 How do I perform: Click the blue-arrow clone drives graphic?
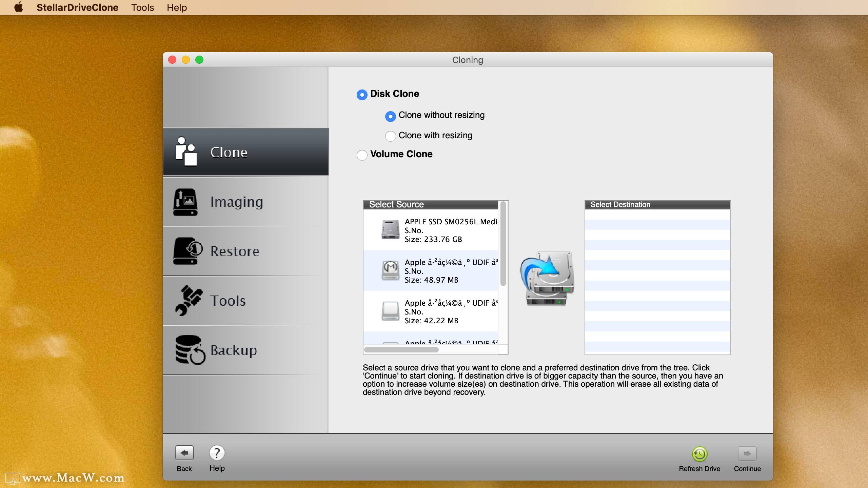(547, 278)
